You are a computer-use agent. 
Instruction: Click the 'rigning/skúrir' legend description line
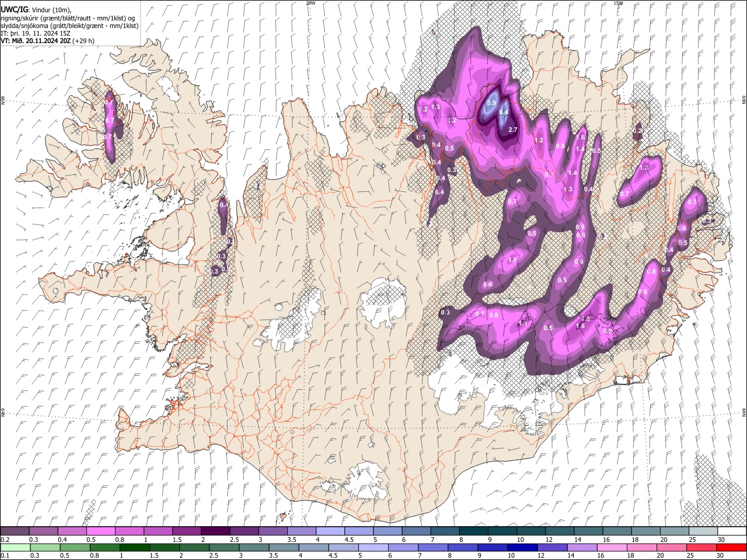pos(68,17)
